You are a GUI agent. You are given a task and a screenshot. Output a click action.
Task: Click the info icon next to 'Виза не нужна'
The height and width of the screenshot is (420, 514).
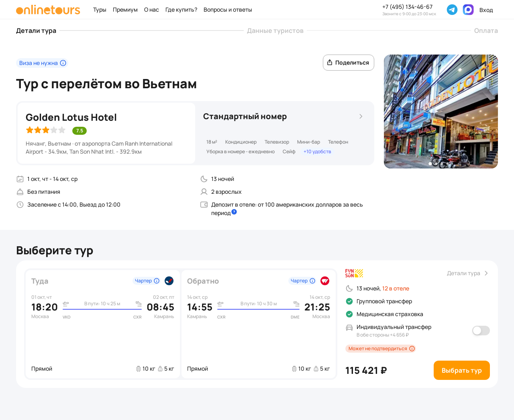63,63
